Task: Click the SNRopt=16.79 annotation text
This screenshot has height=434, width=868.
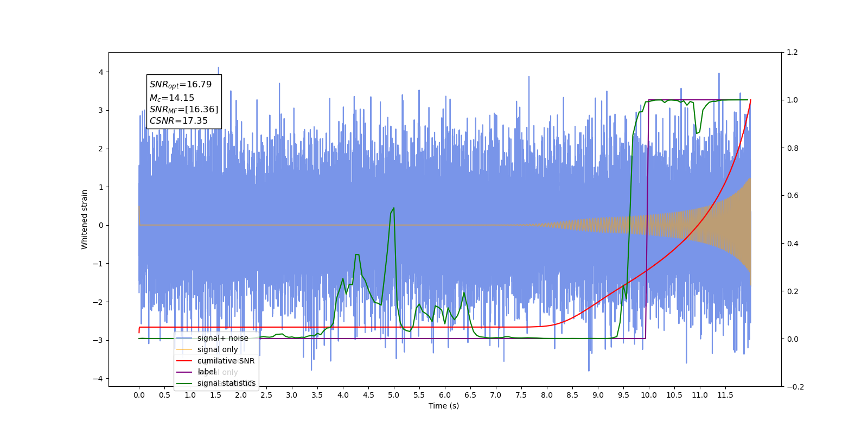Action: coord(181,85)
